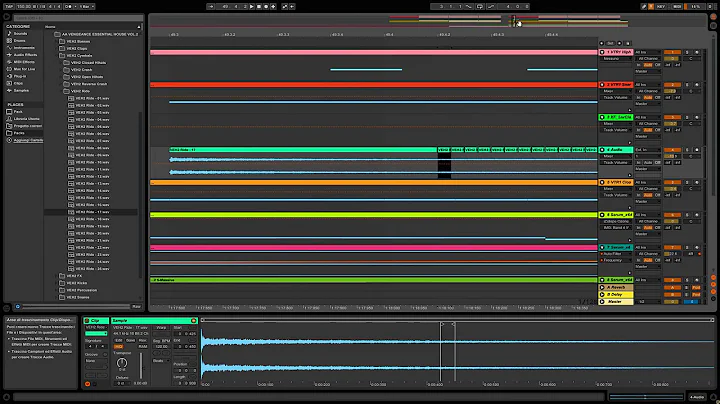720x404 pixels.
Task: Toggle the automation arm button
Action: click(285, 6)
